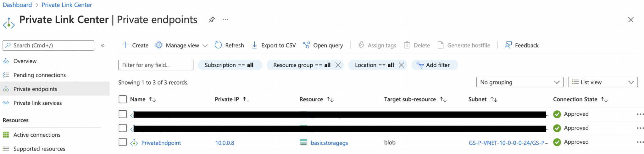644x154 pixels.
Task: Open the more options ellipsis beside title
Action: (226, 20)
